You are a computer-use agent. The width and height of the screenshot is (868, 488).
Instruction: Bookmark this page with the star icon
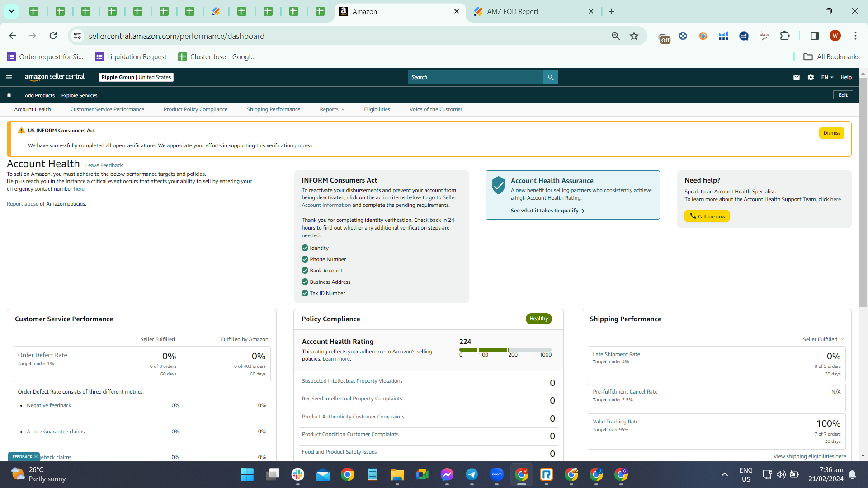634,36
